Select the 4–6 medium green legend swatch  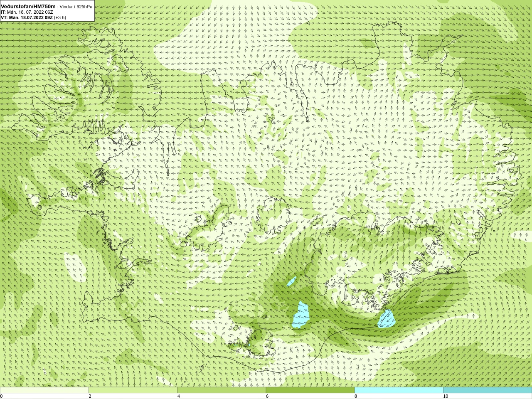click(x=222, y=390)
